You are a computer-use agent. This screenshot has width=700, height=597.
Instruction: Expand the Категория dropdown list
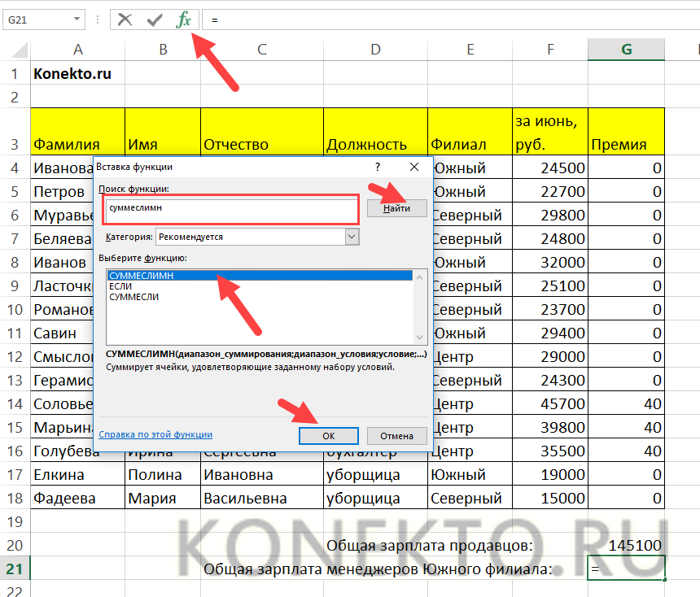click(x=352, y=237)
